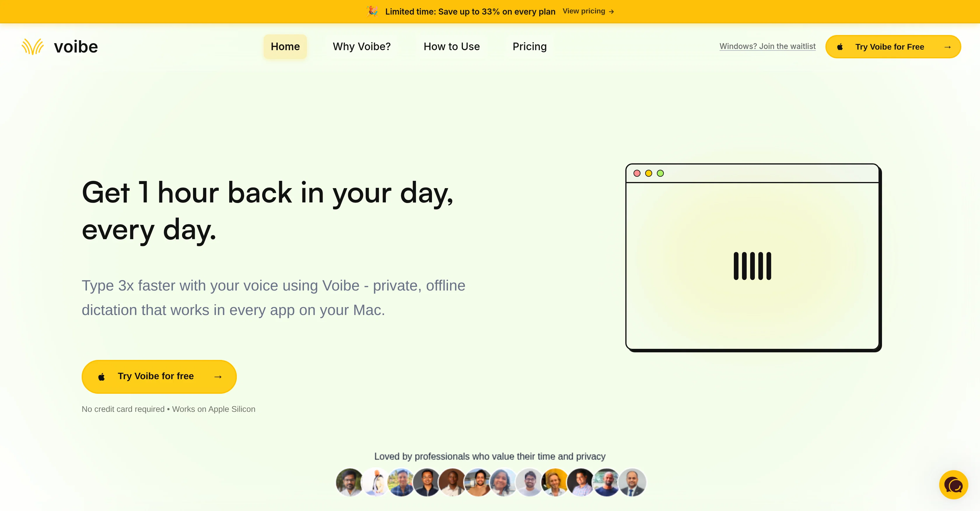Click the first user avatar on left

click(350, 482)
